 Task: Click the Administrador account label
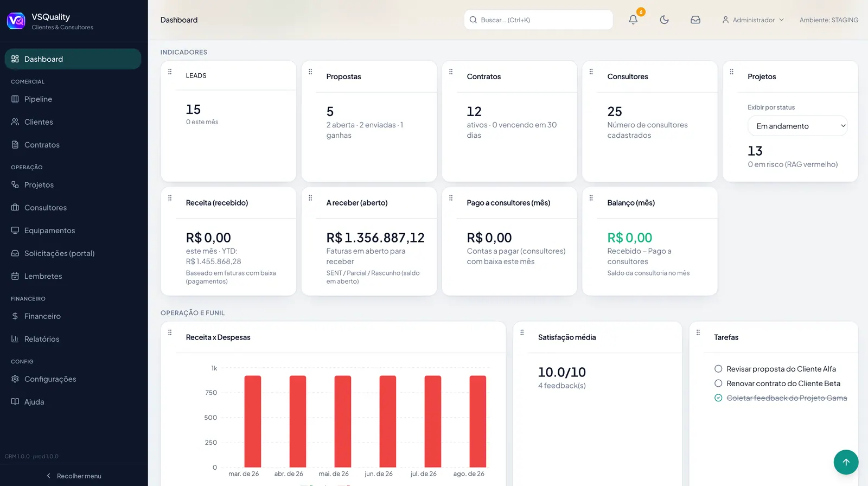[754, 20]
